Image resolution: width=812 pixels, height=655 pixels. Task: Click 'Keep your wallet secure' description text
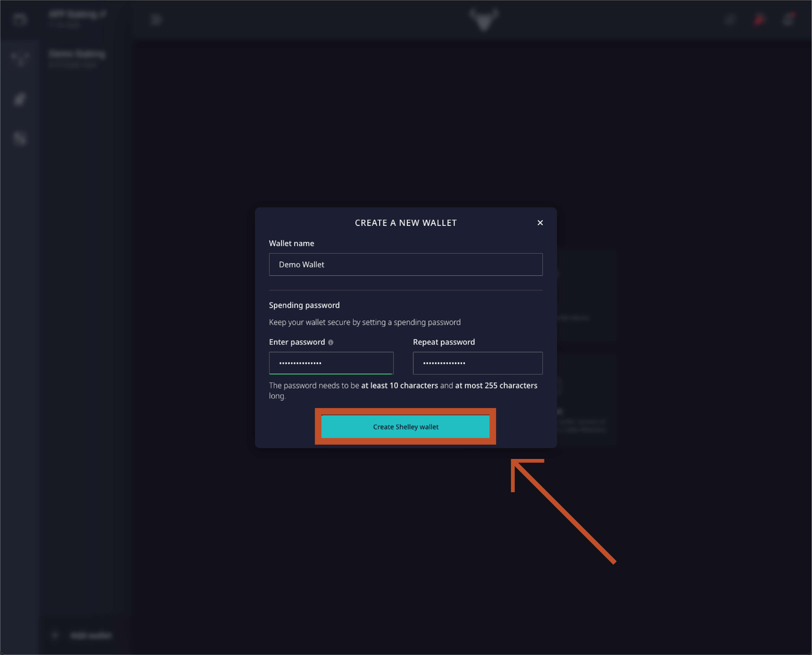pyautogui.click(x=365, y=322)
